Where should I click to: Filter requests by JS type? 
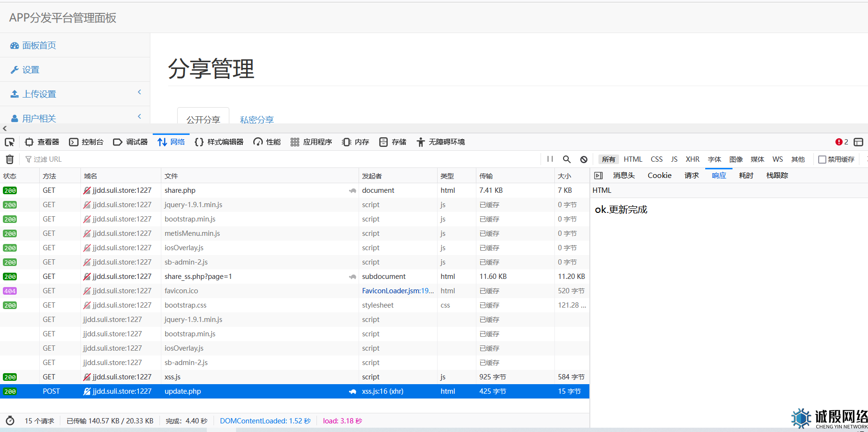point(674,159)
